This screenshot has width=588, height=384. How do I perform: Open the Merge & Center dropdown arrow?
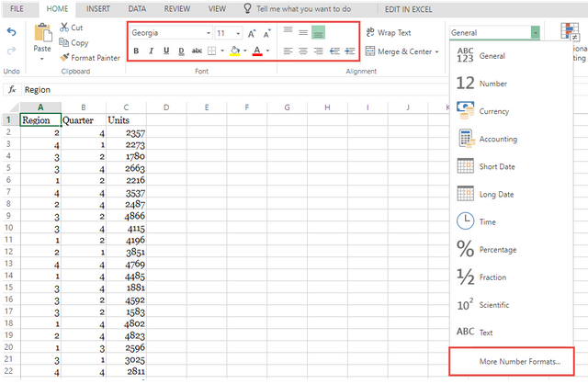click(x=437, y=51)
